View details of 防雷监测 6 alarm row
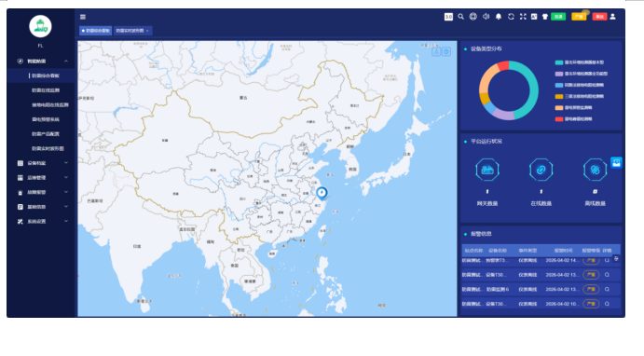644x356 pixels. [x=607, y=290]
